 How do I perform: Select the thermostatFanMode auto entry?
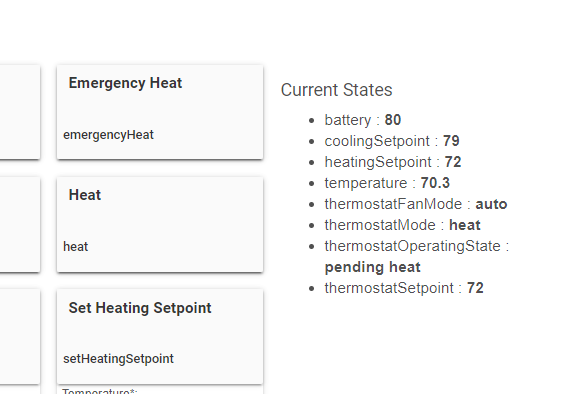point(416,204)
